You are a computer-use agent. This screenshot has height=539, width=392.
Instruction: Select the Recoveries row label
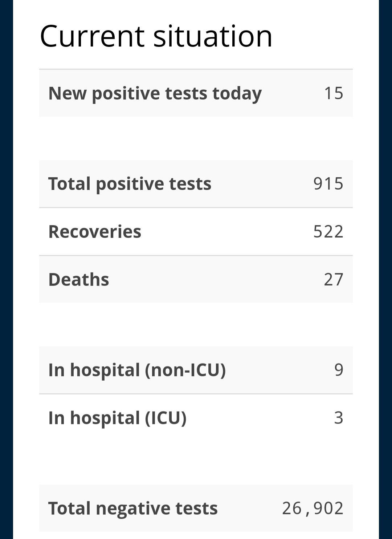click(95, 232)
